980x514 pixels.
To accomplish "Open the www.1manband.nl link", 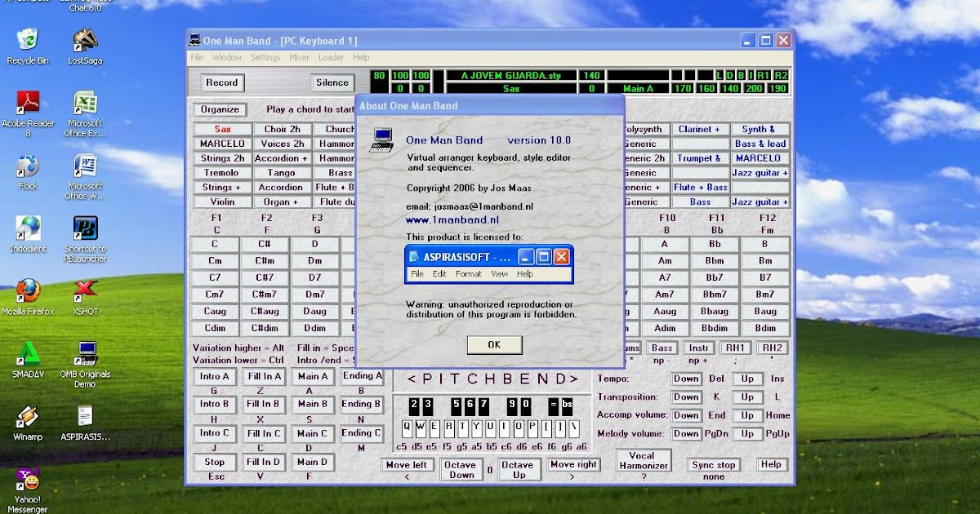I will coord(452,219).
